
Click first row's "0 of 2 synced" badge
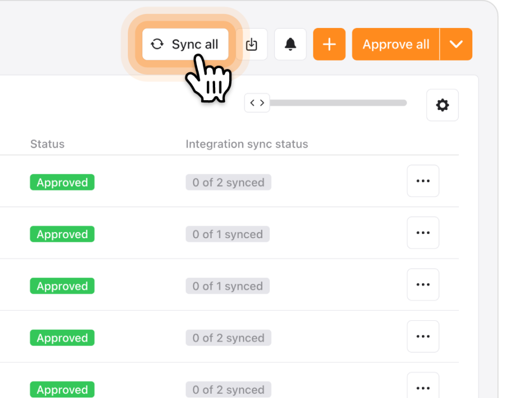(x=229, y=183)
